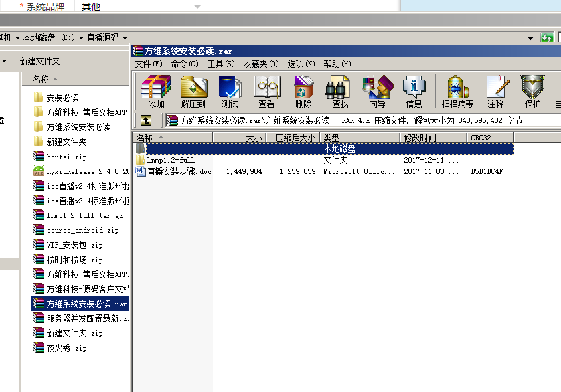
Task: Sort archive list by 名称 column
Action: (x=173, y=138)
